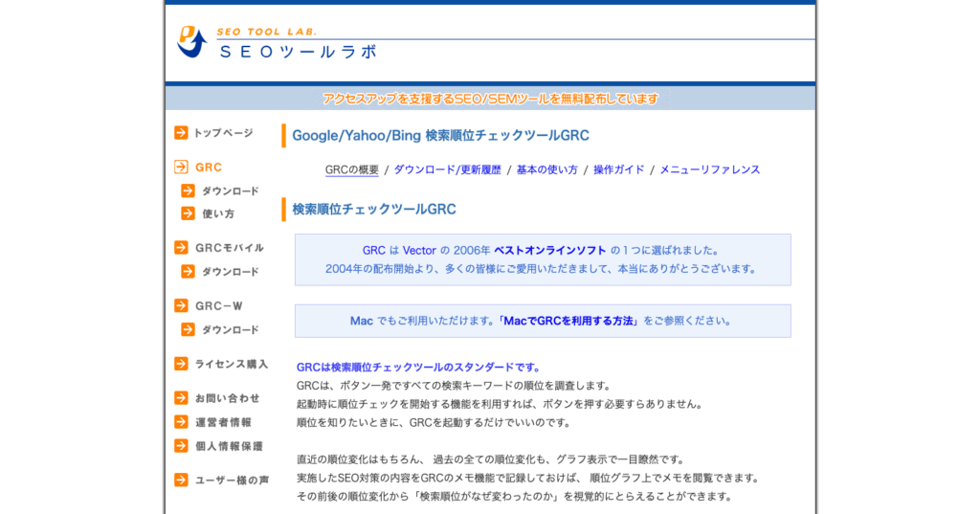This screenshot has height=514, width=980.
Task: Open ダウンロード/更新履歴 link
Action: 448,169
